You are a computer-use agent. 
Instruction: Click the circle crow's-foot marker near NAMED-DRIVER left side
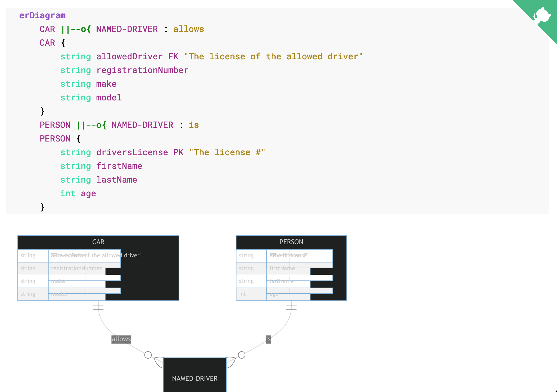[x=148, y=355]
